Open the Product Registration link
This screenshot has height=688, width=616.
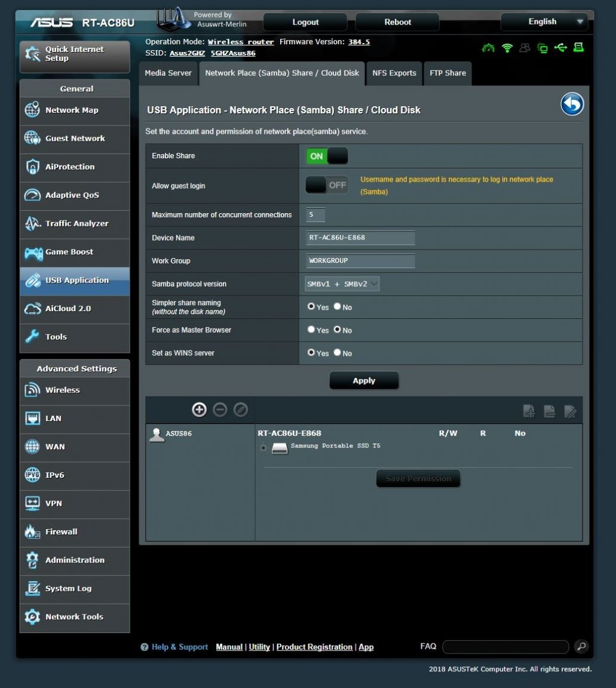[314, 647]
